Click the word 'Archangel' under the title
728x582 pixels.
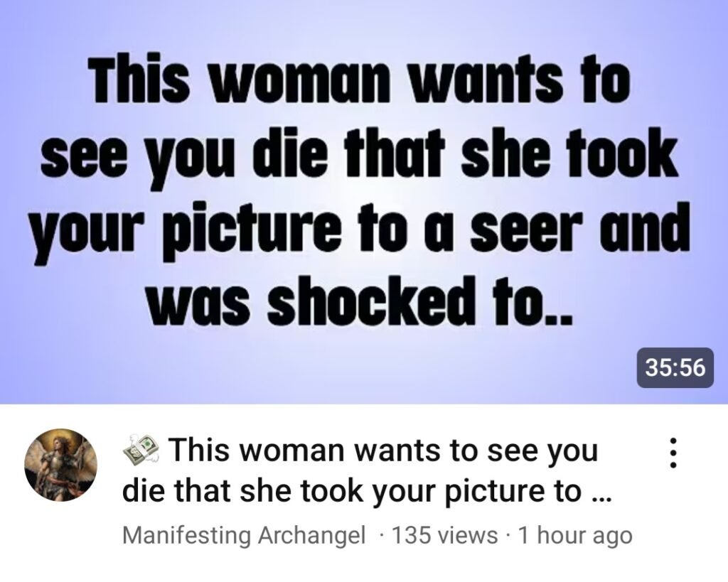click(311, 535)
